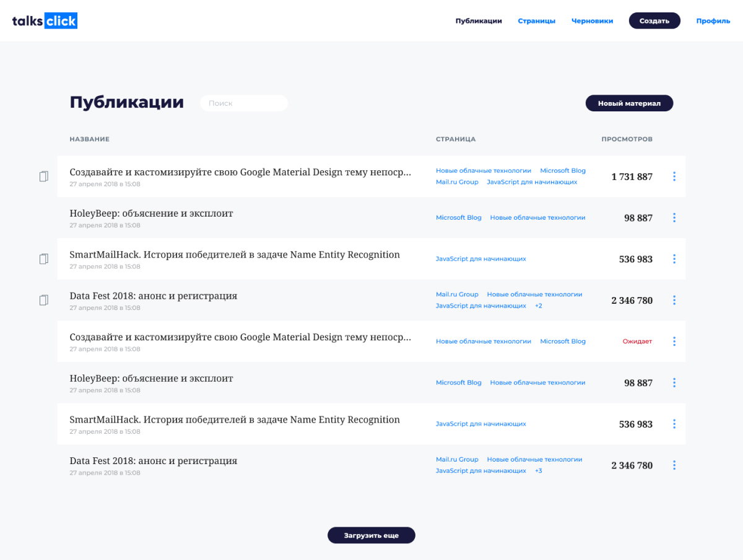The width and height of the screenshot is (743, 560).
Task: Open three-dot menu of SmartMailHack row having document icon
Action: (x=674, y=259)
